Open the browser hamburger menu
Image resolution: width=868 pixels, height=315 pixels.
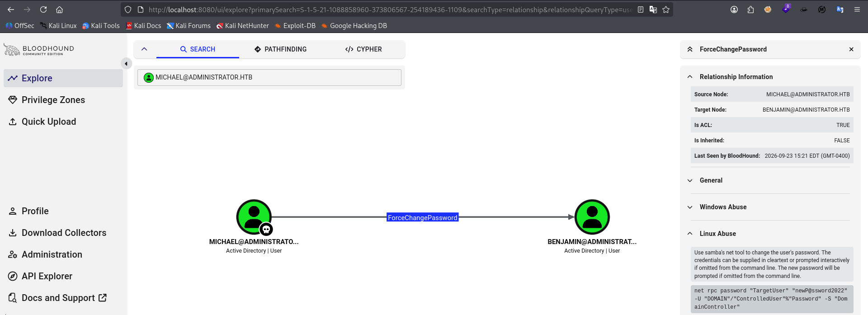(x=857, y=9)
